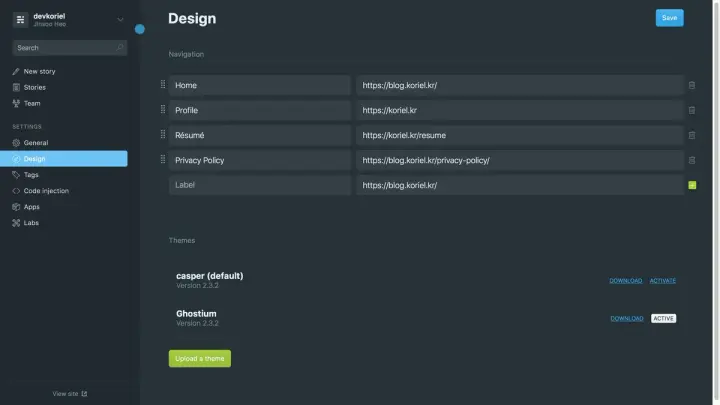Click the Ghostium theme name
The width and height of the screenshot is (720, 405).
pyautogui.click(x=196, y=314)
